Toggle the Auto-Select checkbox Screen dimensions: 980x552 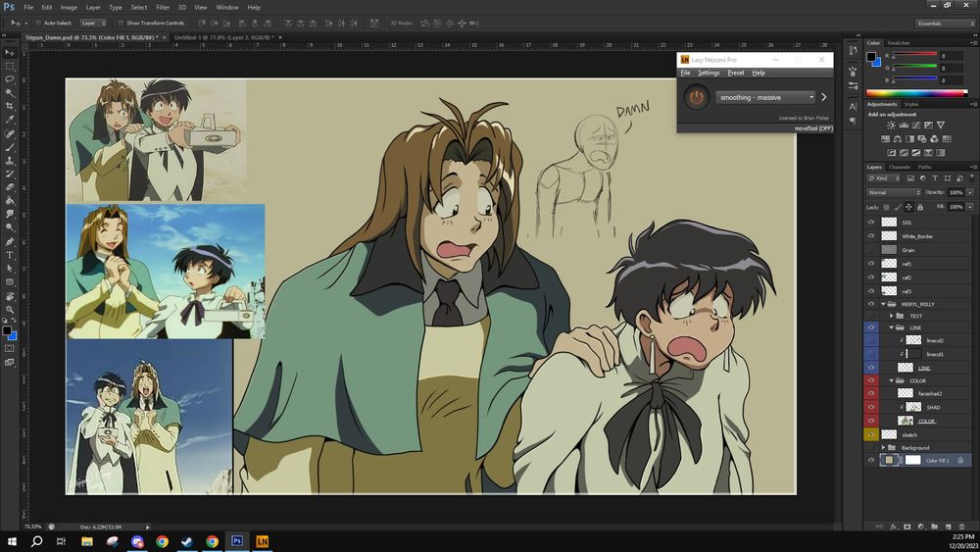[x=38, y=24]
